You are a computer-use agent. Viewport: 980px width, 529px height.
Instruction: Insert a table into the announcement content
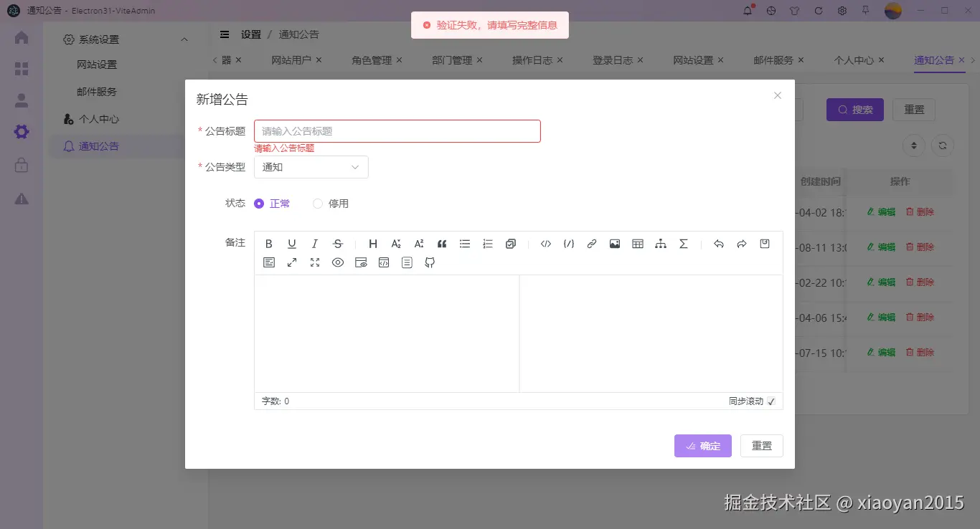click(x=637, y=244)
